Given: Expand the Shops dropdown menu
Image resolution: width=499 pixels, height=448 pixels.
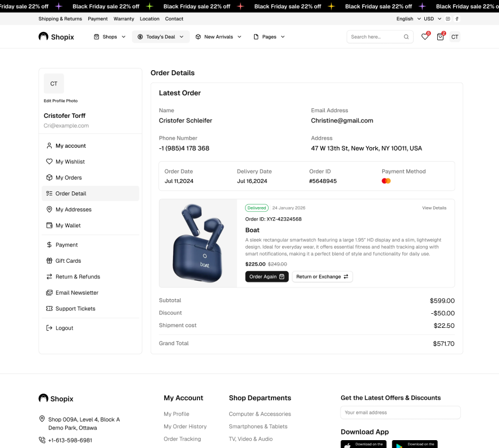Looking at the screenshot, I should click(110, 37).
